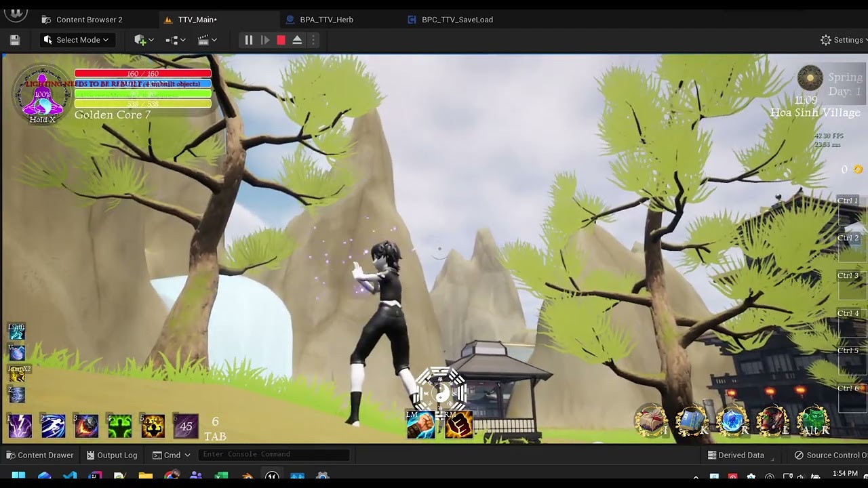Activate skill slot 3 fire meteor icon
This screenshot has height=488, width=868.
click(x=86, y=426)
